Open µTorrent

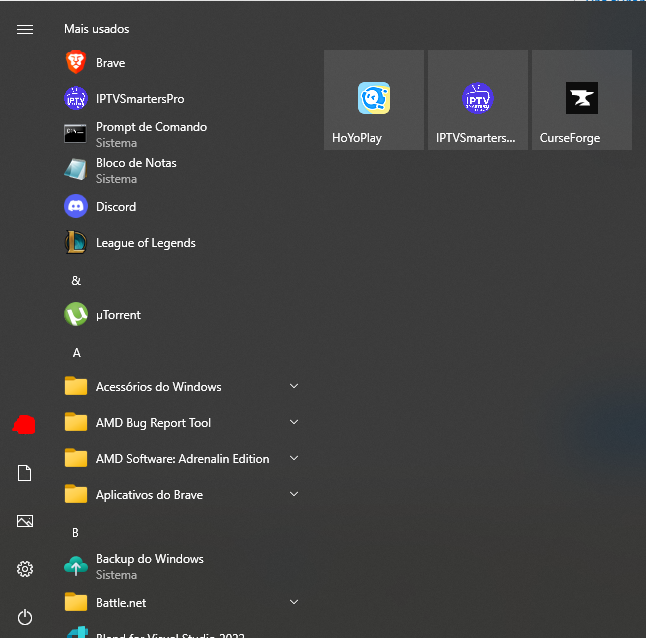coord(181,315)
